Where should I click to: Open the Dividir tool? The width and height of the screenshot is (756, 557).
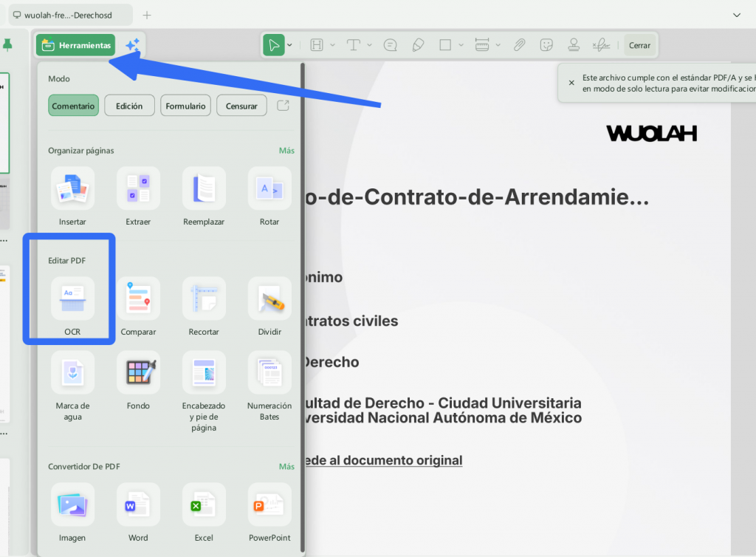tap(269, 307)
